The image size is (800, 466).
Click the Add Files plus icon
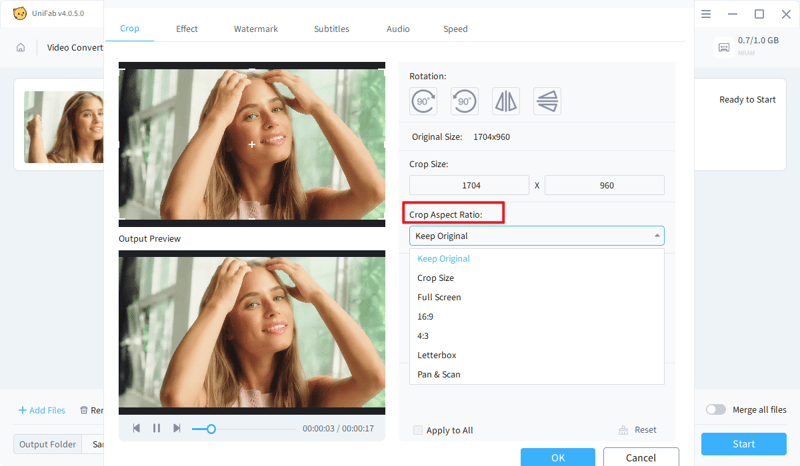(22, 410)
